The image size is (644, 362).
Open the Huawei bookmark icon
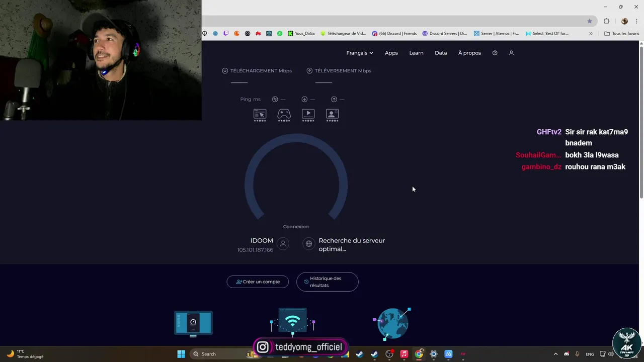[x=258, y=34]
